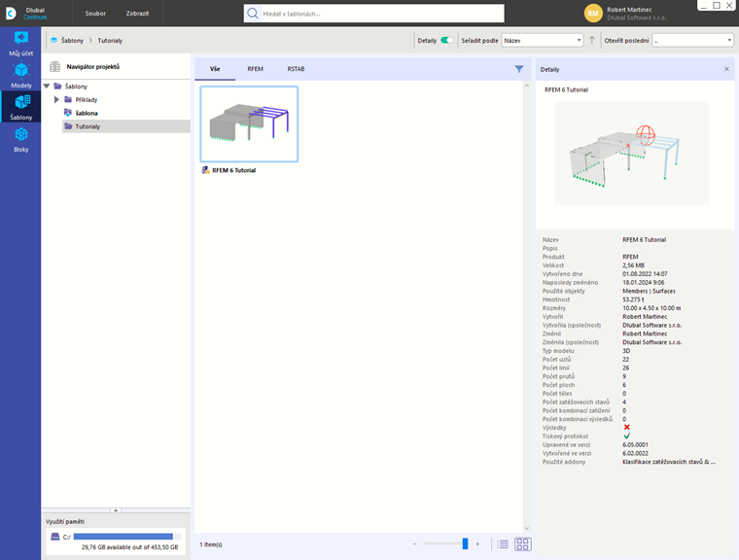Viewport: 739px width, 560px height.
Task: Select the Šablony sidebar section
Action: (x=20, y=107)
